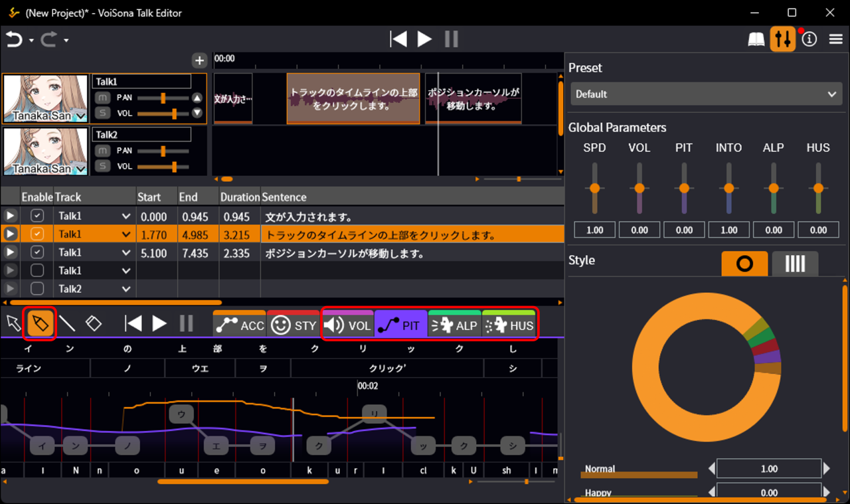The image size is (850, 504).
Task: Add a new track with plus button
Action: 199,60
